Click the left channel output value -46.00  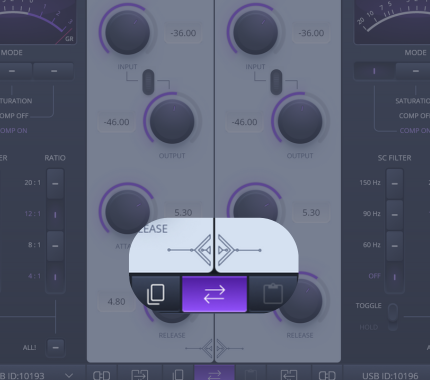pos(116,122)
